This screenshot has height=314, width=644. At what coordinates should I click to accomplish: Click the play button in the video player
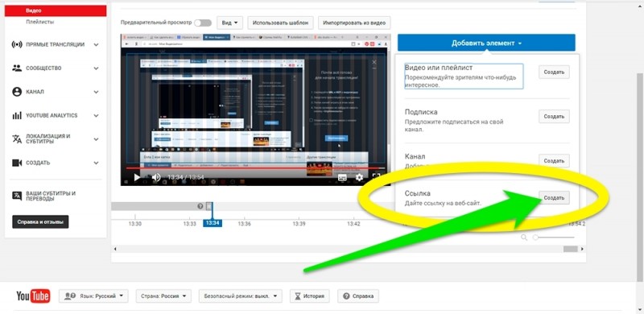coord(137,178)
